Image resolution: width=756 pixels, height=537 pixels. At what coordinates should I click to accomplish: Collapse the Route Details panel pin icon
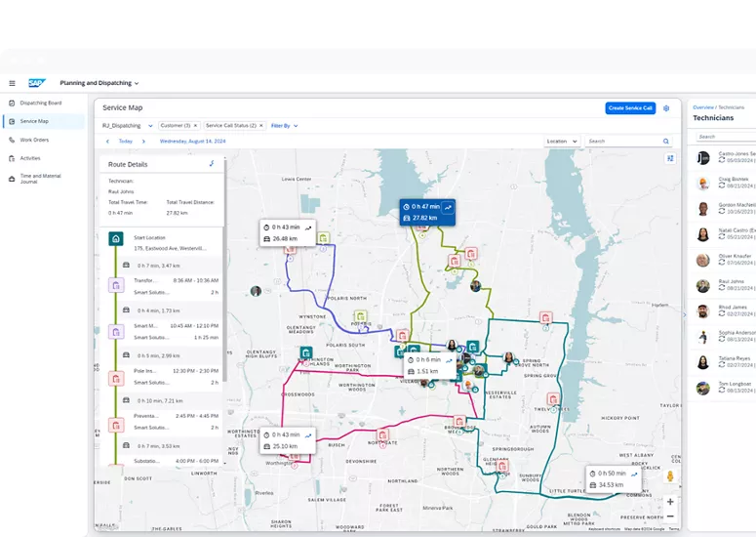(212, 164)
